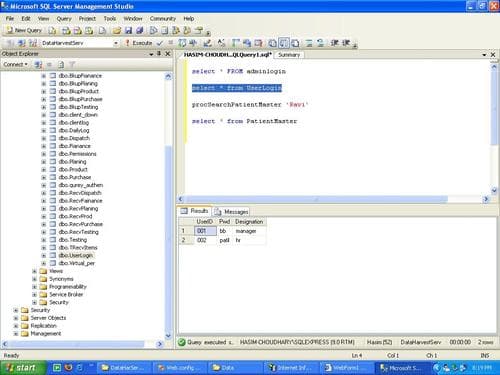500x375 pixels.
Task: Open the Query menu
Action: click(x=64, y=19)
